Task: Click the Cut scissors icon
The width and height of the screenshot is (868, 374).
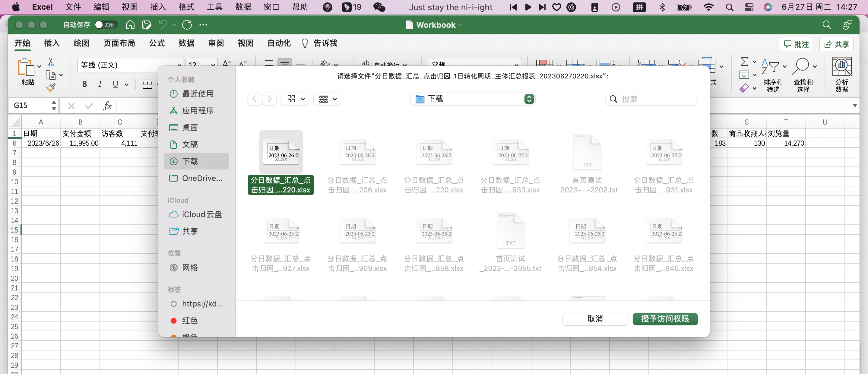Action: (x=51, y=62)
